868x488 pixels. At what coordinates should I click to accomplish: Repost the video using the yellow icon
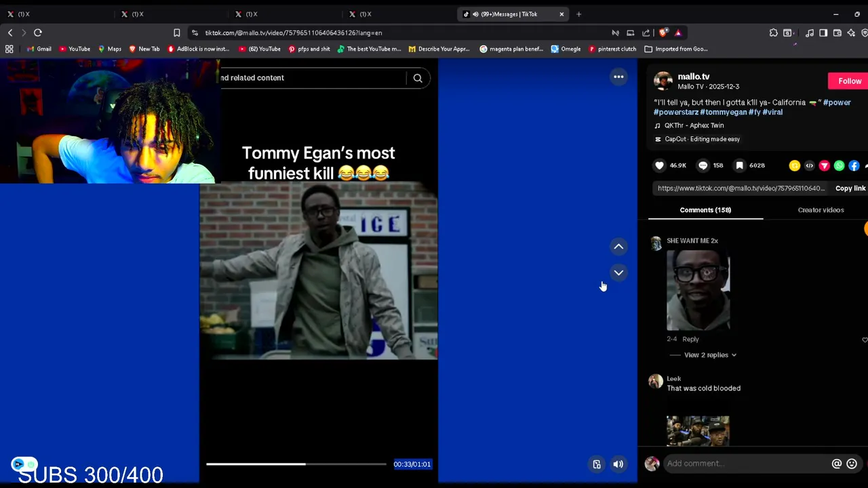click(795, 165)
